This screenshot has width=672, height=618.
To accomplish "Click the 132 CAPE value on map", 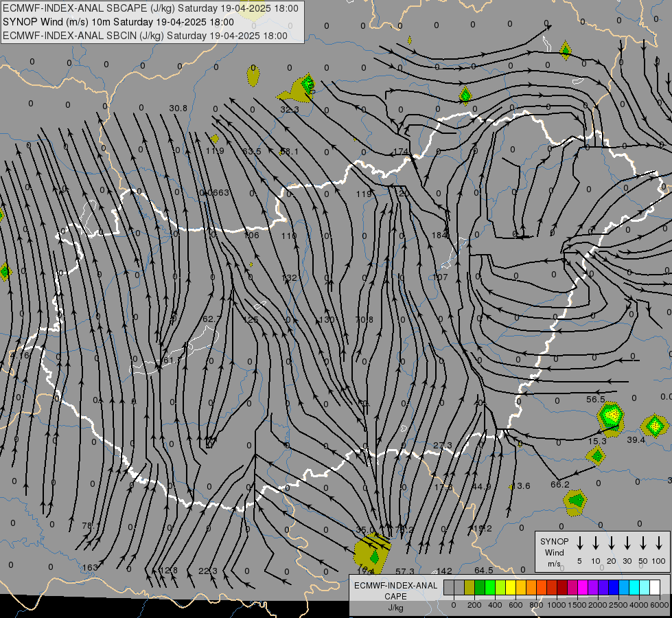I will point(289,278).
